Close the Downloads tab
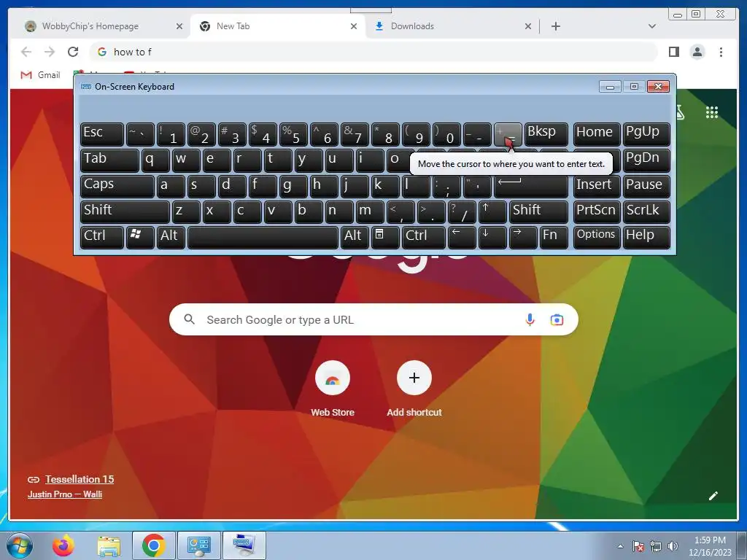Viewport: 747px width, 560px height. click(x=528, y=26)
